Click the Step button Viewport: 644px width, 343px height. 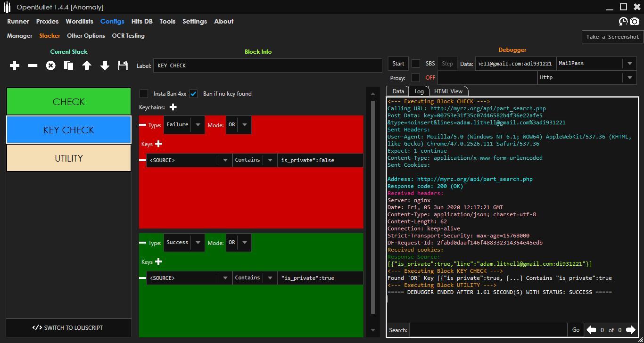(447, 64)
